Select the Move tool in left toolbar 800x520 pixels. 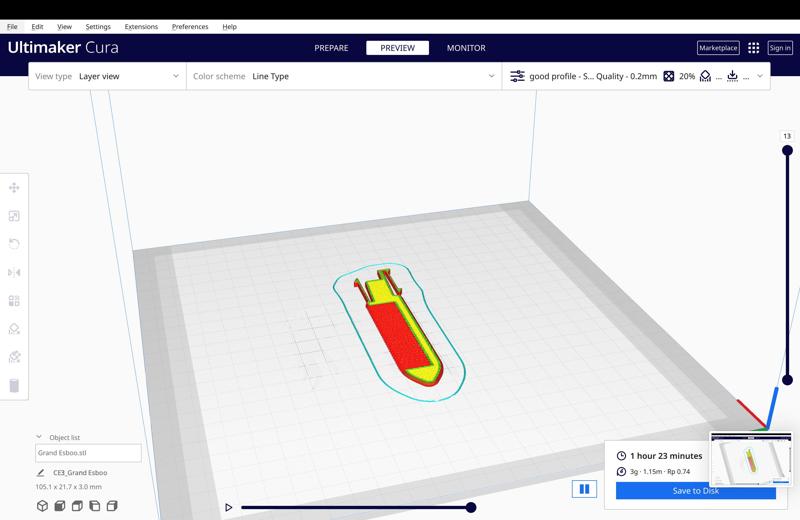point(14,188)
